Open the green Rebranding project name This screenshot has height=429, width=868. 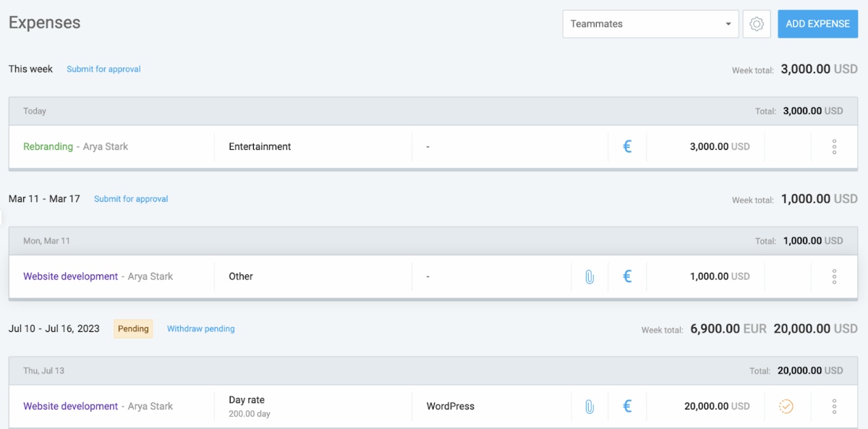pos(48,147)
